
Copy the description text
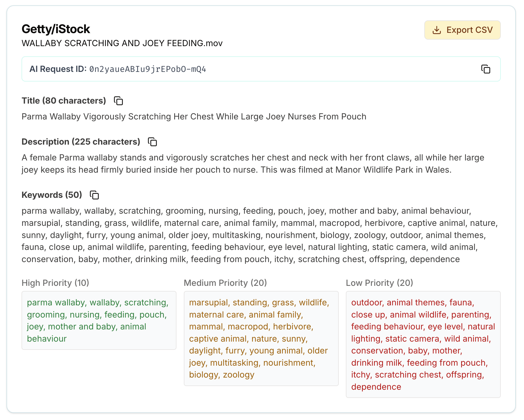pos(152,142)
